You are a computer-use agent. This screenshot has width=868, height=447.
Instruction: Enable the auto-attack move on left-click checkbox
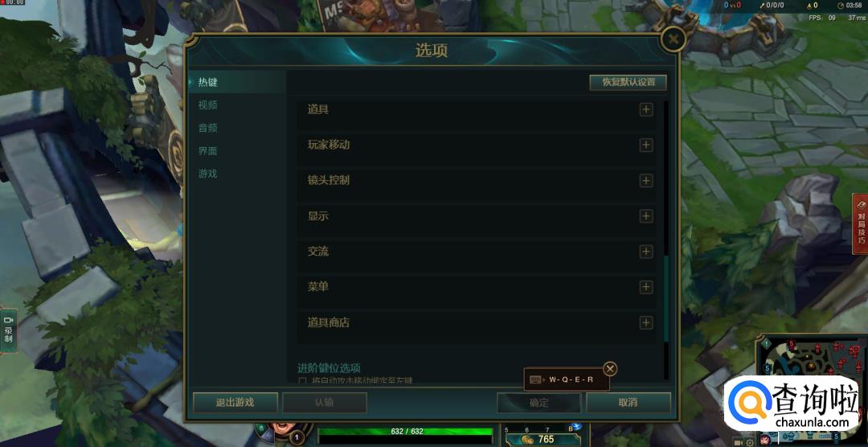[302, 381]
